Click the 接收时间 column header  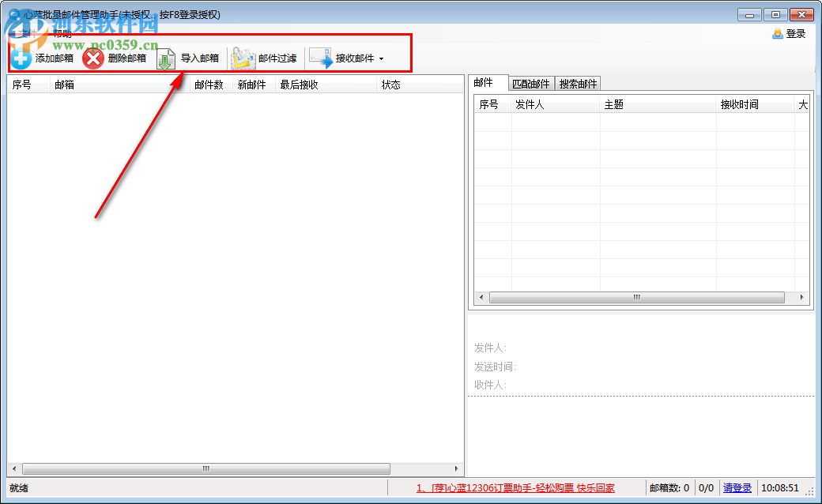pos(756,104)
